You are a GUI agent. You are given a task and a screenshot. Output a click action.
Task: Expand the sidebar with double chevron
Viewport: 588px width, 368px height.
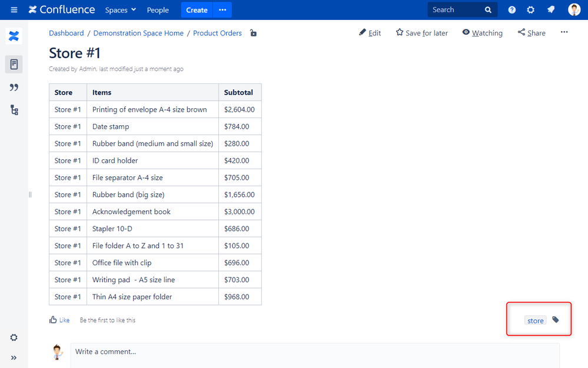pos(14,357)
